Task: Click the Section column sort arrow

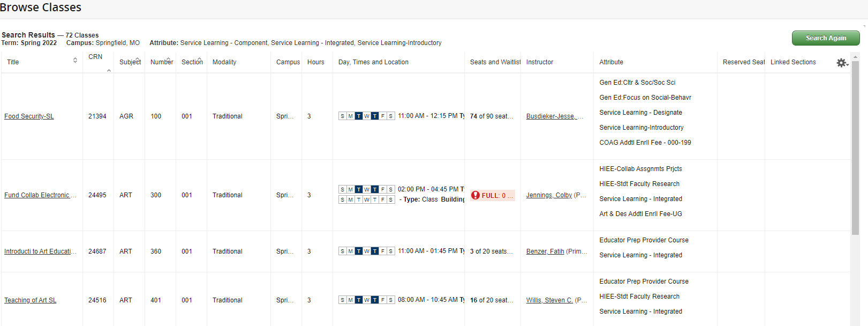Action: [200, 59]
